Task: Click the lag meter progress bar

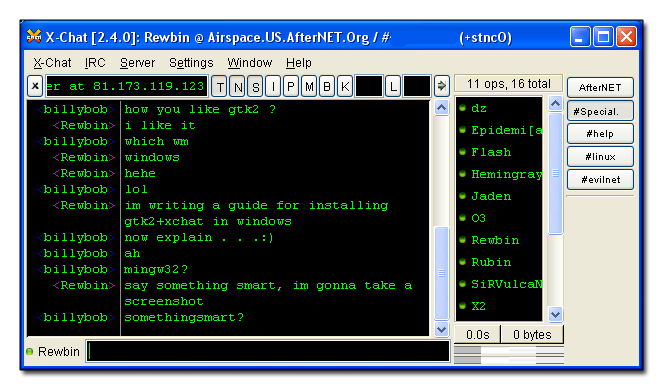Action: tap(509, 350)
